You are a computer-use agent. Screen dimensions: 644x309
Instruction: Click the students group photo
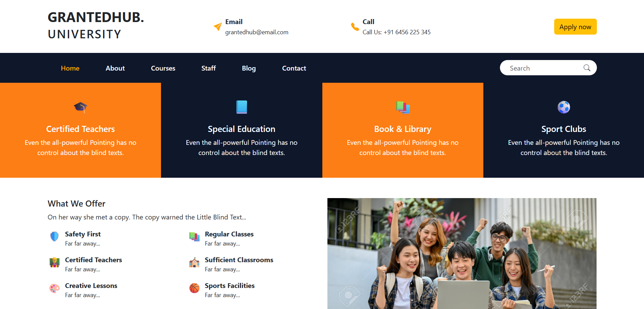(462, 253)
